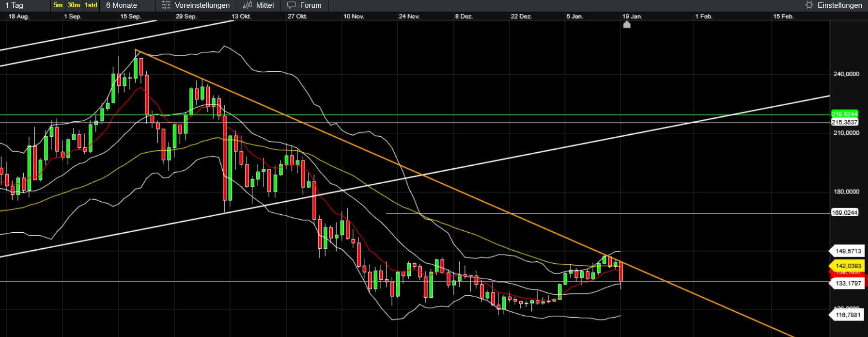The height and width of the screenshot is (337, 868).
Task: Click the Einstellungen settings button
Action: click(839, 5)
